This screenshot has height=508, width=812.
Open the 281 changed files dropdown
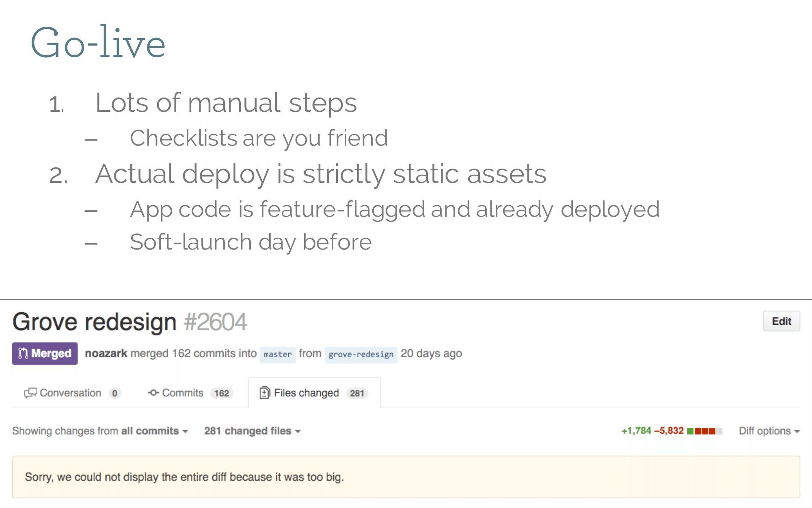[252, 431]
